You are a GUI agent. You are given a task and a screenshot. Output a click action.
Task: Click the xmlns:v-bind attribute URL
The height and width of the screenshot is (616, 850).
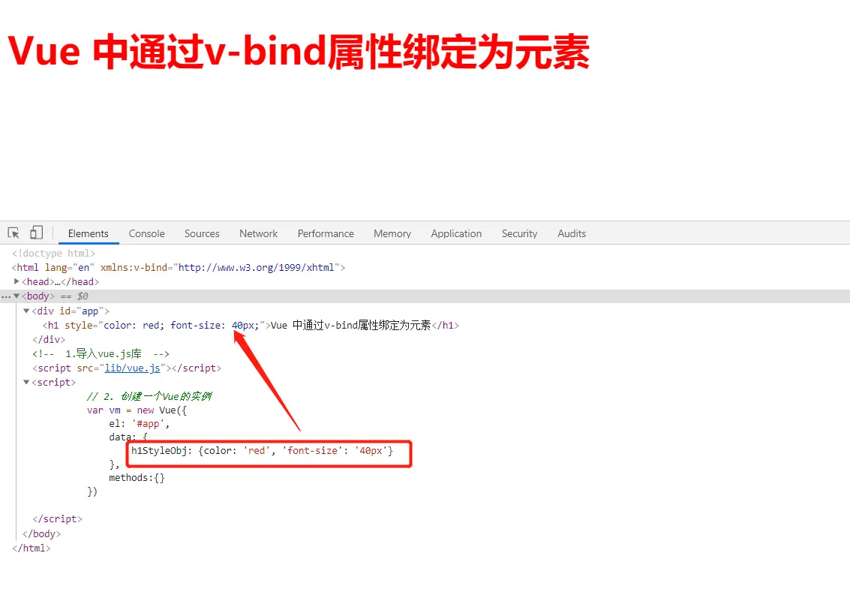[x=257, y=267]
